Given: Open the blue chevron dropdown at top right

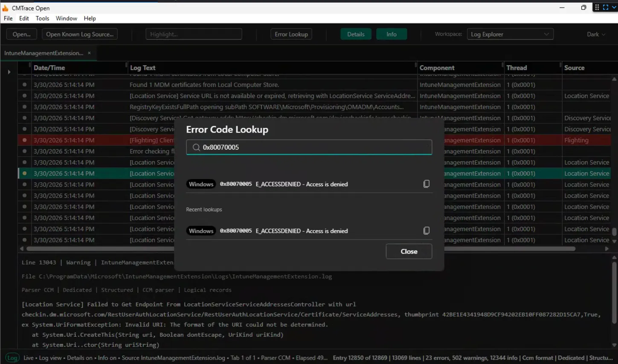Looking at the screenshot, I should (614, 7).
